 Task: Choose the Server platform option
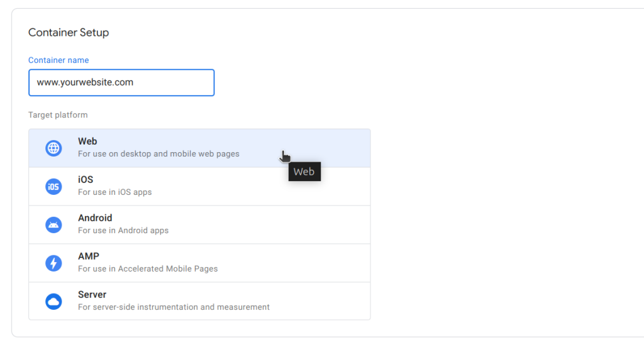pos(199,301)
